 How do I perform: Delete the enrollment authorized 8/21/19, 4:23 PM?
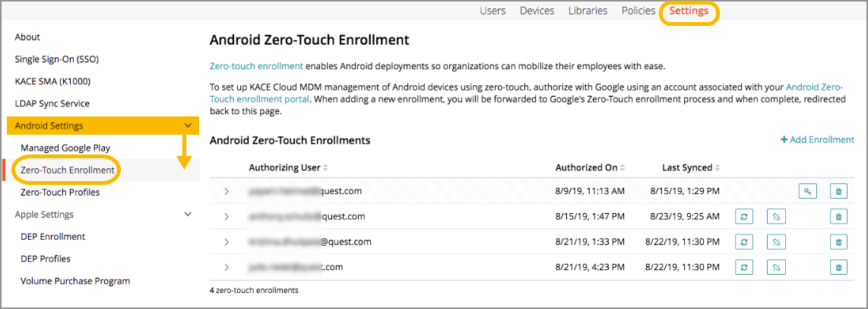(x=838, y=267)
